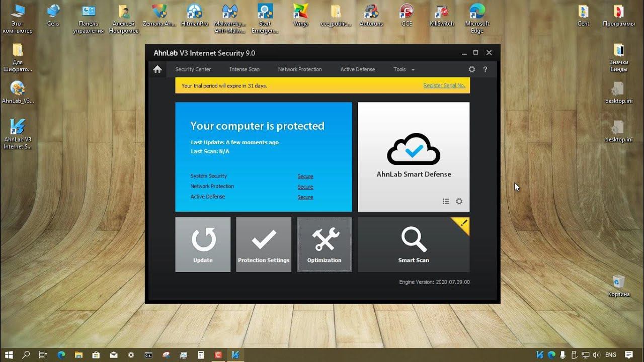
Task: Click the AhnLab icon in system tray
Action: pos(540,354)
